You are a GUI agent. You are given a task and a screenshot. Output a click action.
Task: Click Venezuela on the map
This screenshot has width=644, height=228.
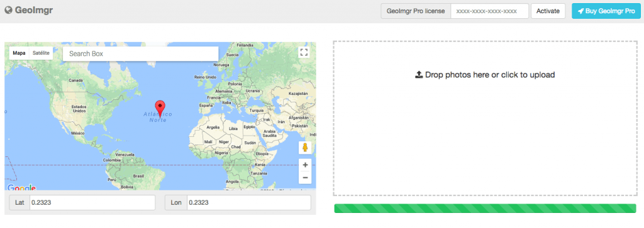point(125,154)
